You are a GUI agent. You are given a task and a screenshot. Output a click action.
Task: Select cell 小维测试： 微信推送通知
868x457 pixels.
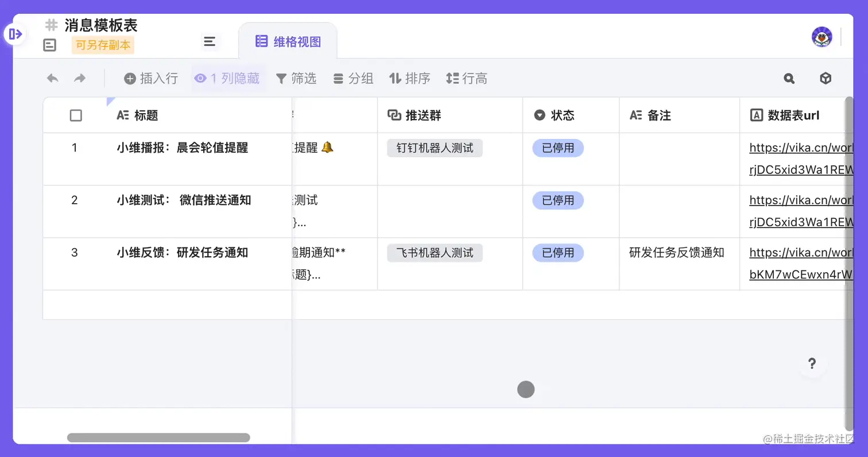click(x=199, y=211)
